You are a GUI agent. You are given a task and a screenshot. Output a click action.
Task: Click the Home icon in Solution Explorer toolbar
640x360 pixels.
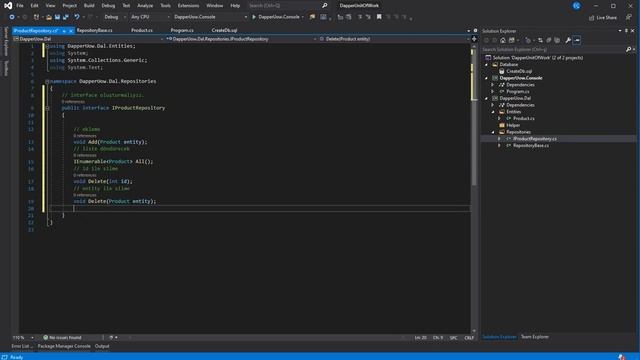click(503, 40)
